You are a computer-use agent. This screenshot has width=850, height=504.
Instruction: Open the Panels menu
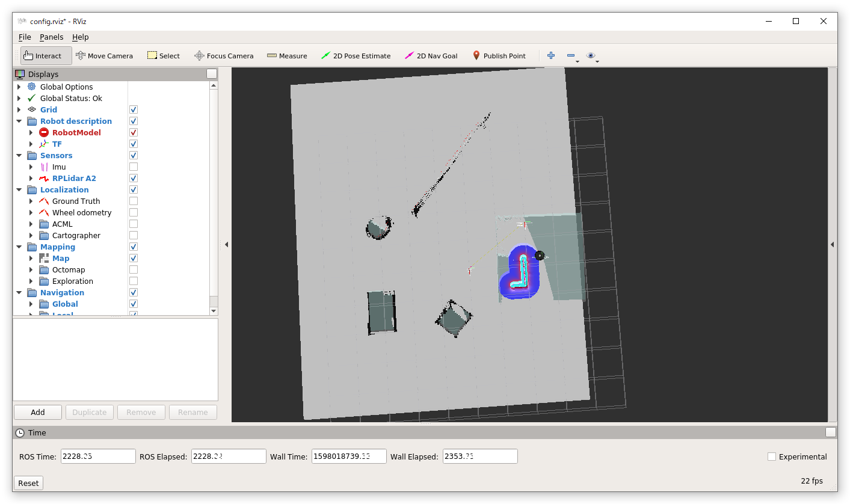pyautogui.click(x=51, y=37)
